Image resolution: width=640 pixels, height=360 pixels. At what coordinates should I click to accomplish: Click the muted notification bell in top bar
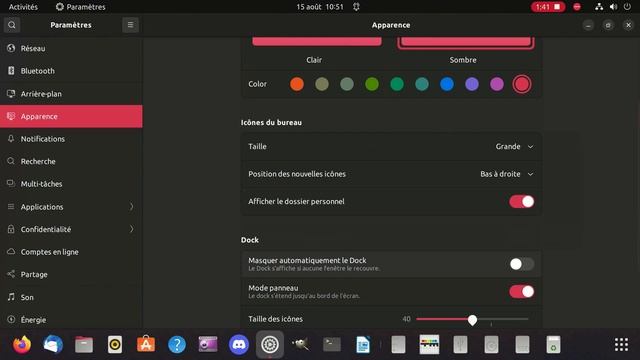[x=356, y=7]
